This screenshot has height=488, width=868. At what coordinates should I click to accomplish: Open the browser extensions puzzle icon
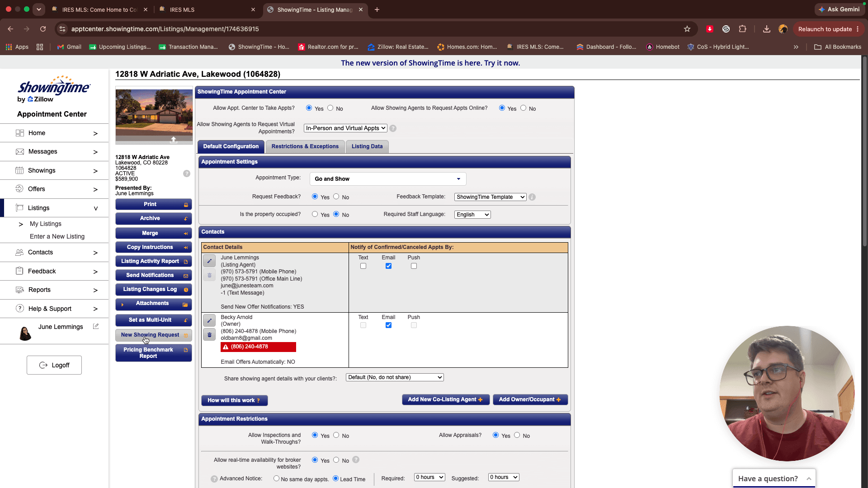742,29
